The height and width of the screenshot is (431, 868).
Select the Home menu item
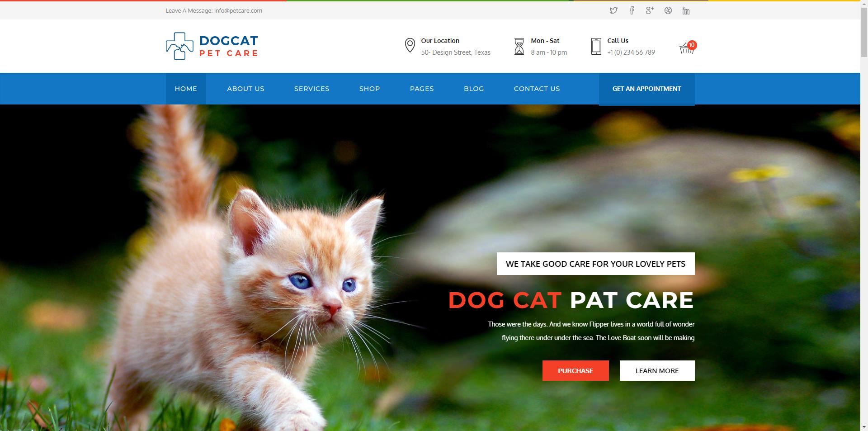coord(186,89)
